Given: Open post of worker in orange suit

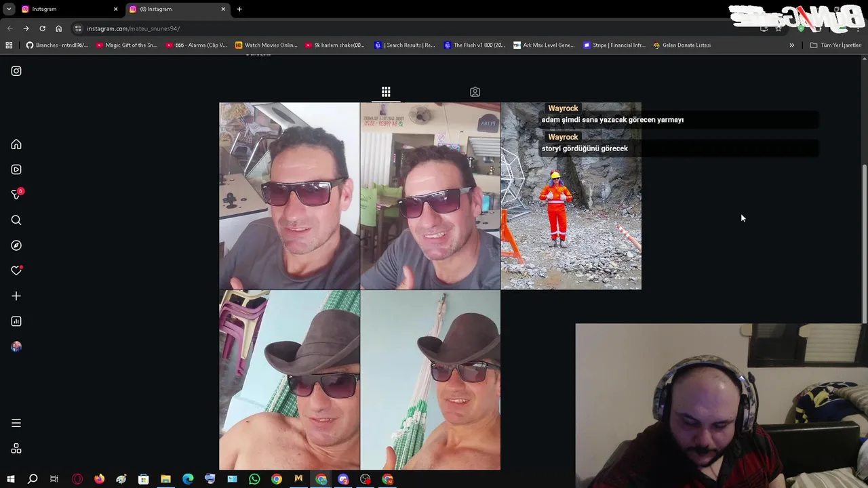Looking at the screenshot, I should pos(571,196).
